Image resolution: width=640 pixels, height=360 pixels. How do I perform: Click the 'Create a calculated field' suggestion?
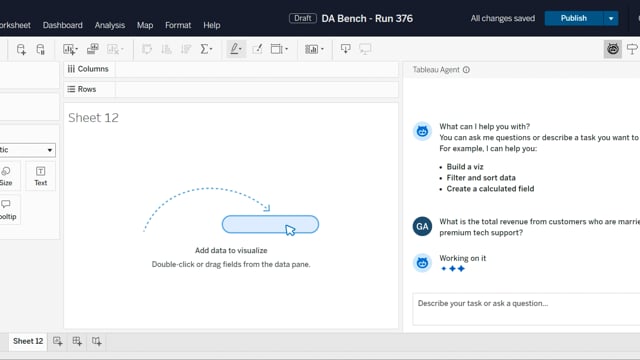tap(490, 189)
